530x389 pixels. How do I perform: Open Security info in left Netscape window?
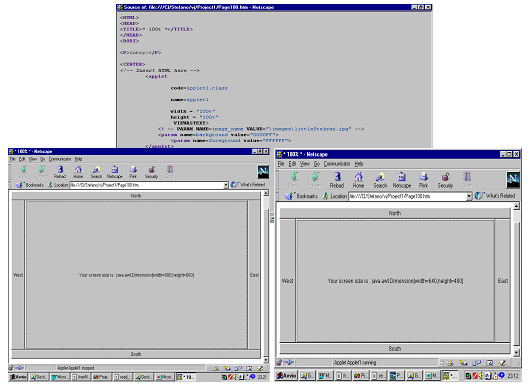point(151,172)
